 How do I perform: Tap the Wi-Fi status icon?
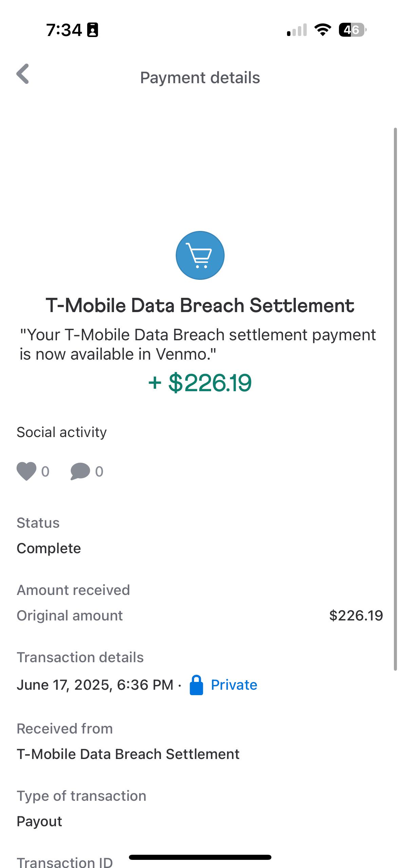[323, 30]
